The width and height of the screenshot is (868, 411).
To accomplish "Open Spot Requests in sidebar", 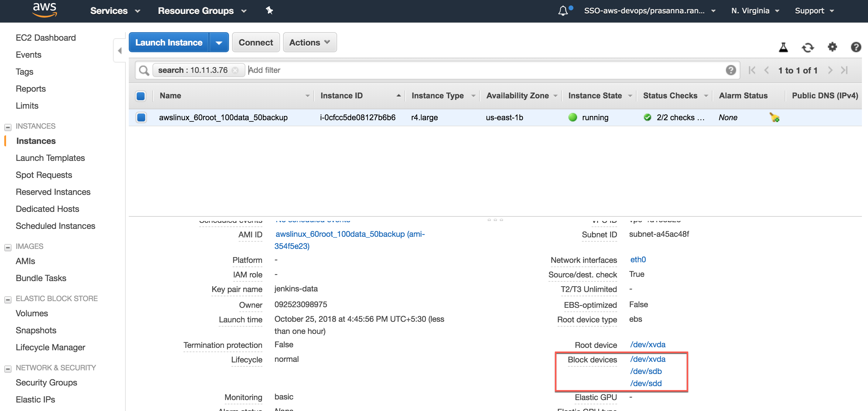I will (x=44, y=175).
